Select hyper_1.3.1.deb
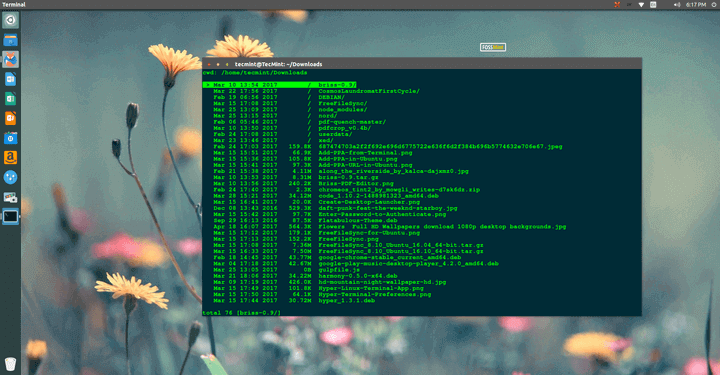Screen dimensions: 720x375 [294, 301]
